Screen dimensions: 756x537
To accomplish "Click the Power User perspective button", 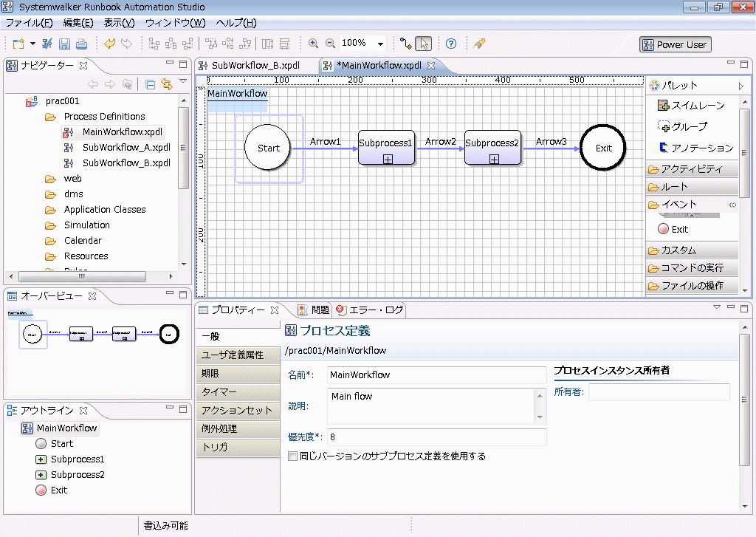I will click(x=676, y=45).
